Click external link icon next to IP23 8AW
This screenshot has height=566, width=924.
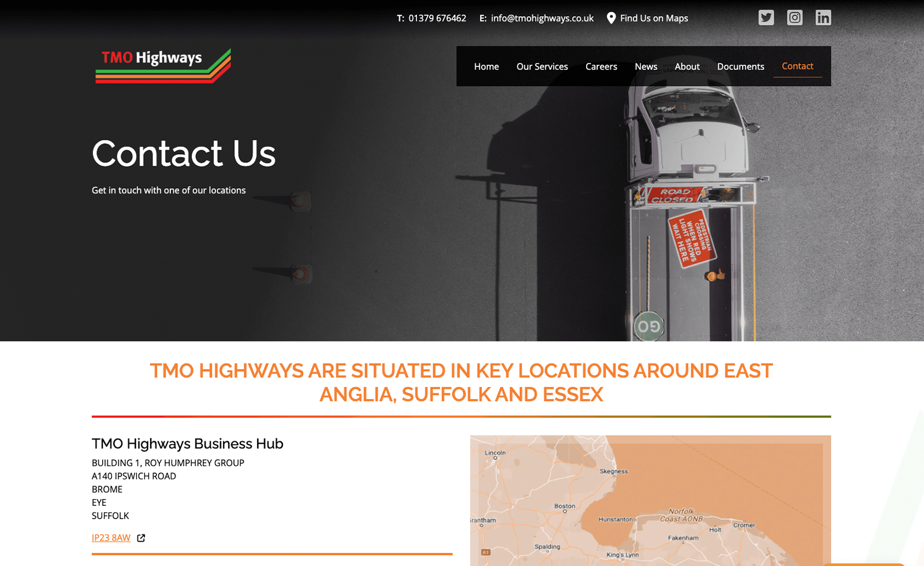pyautogui.click(x=141, y=538)
